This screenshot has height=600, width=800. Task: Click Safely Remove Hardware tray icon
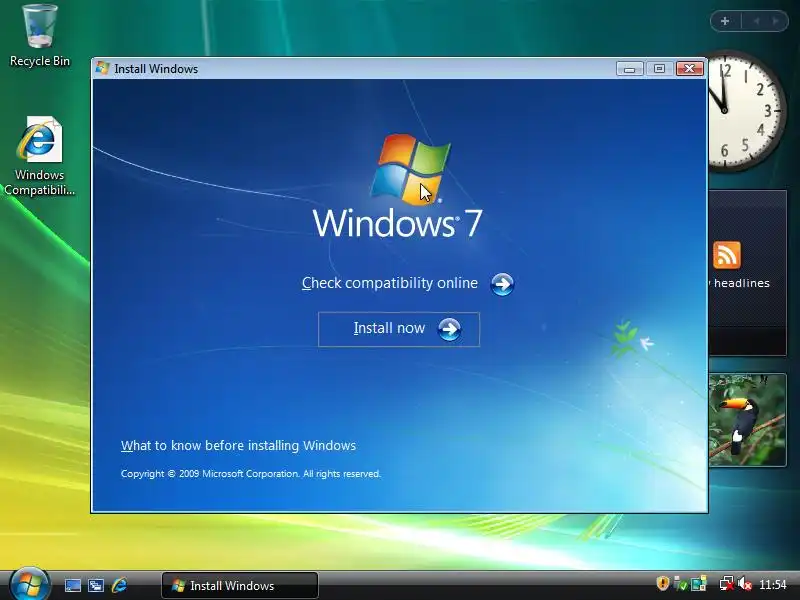(680, 583)
